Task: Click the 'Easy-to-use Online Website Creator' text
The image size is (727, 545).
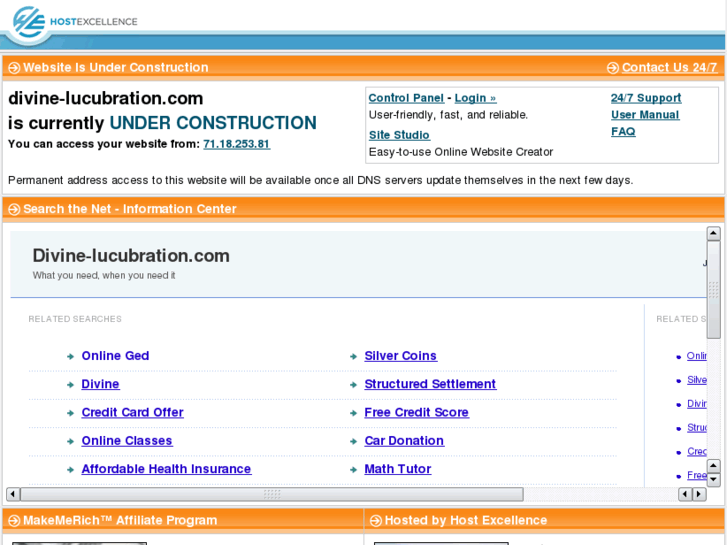Action: [461, 152]
